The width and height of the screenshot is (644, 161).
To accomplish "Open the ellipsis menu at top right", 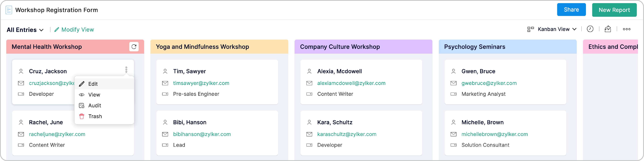I will click(627, 29).
